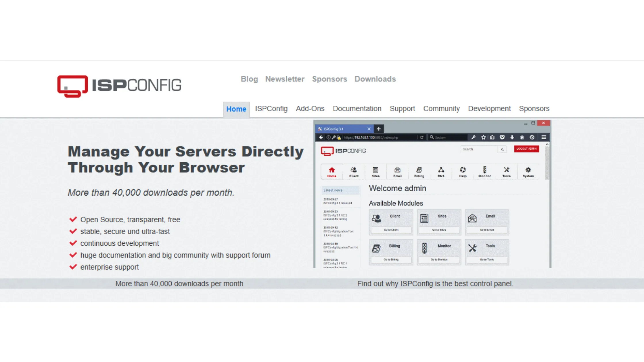Click the Email envelope icon in the Available Modules card
Screen dimensions: 644x362
click(x=472, y=218)
